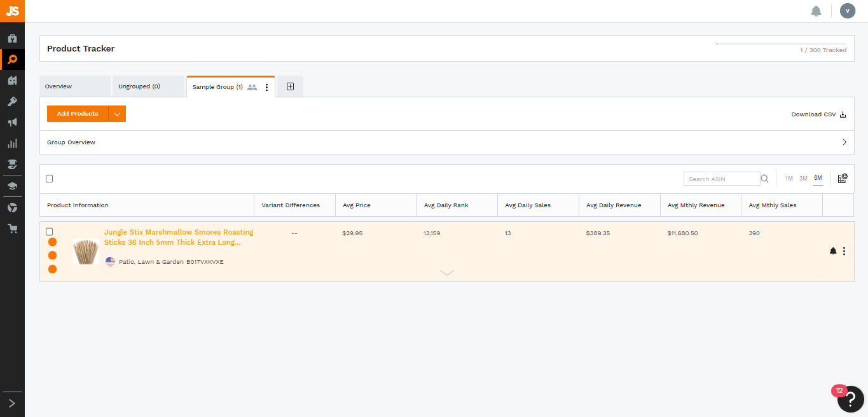Open Jungle Stix Marshmallow product title link
The width and height of the screenshot is (868, 417).
click(179, 237)
